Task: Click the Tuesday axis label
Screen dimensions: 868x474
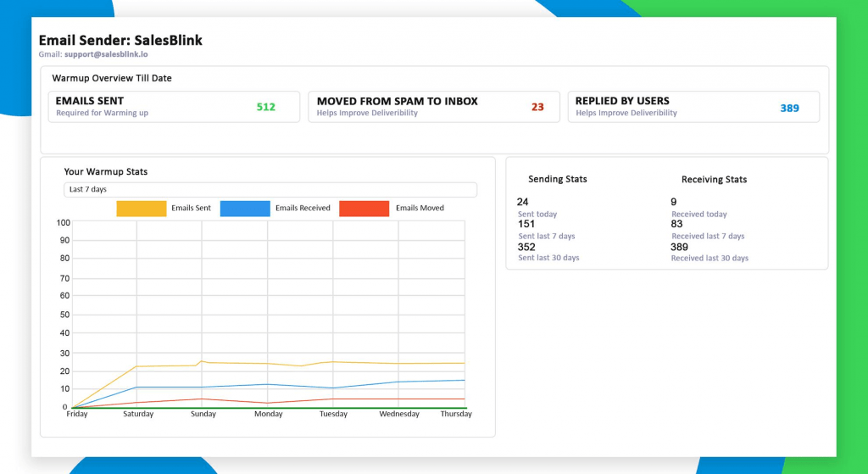Action: tap(333, 414)
